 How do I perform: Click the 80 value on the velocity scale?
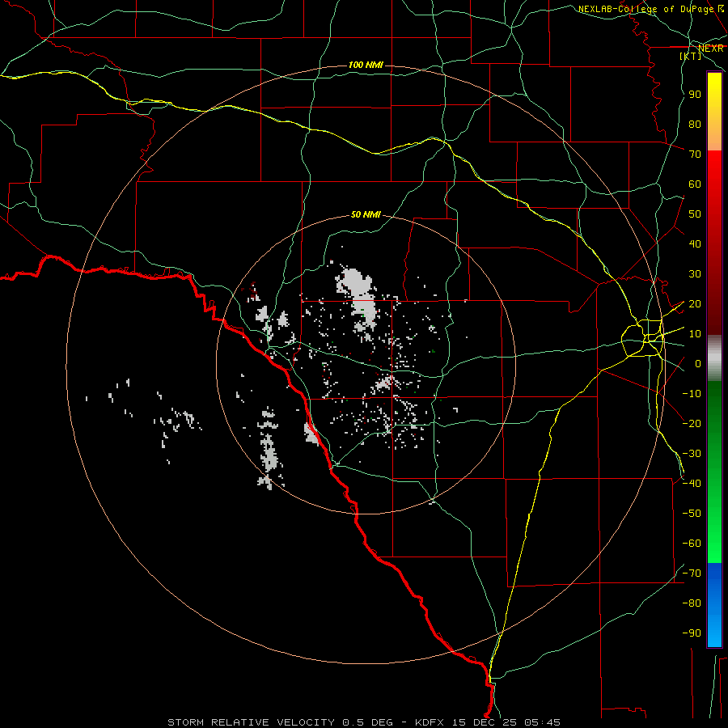(695, 124)
